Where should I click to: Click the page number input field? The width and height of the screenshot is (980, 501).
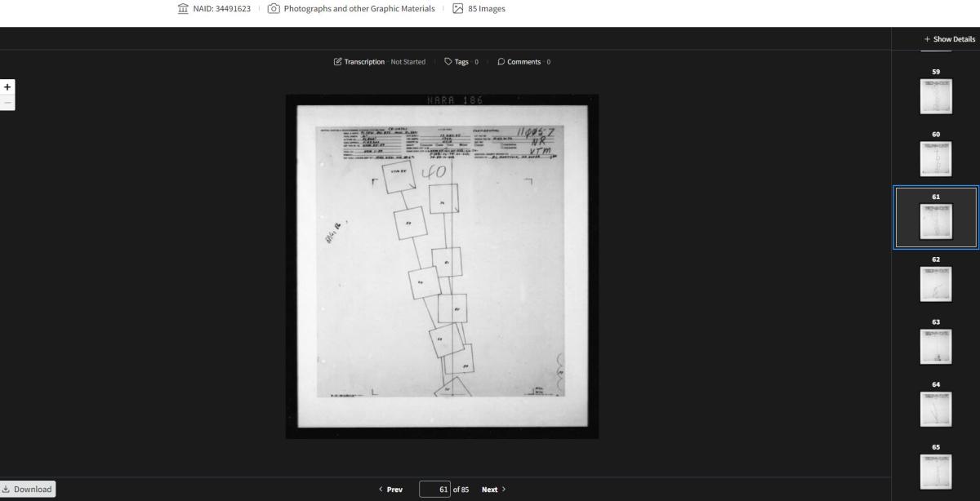(x=434, y=490)
